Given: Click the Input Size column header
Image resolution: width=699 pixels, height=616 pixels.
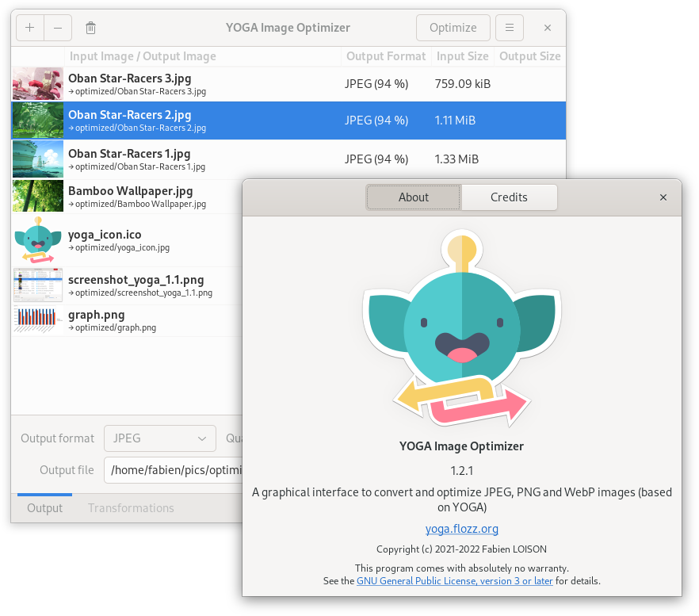Looking at the screenshot, I should 462,56.
